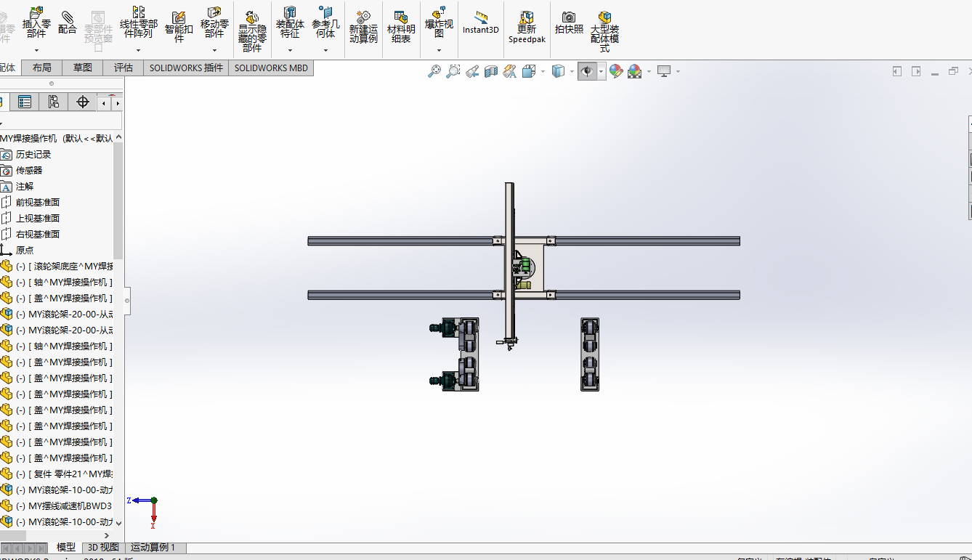Insert a 材料明细表 bill of materials
972x560 pixels.
401,27
